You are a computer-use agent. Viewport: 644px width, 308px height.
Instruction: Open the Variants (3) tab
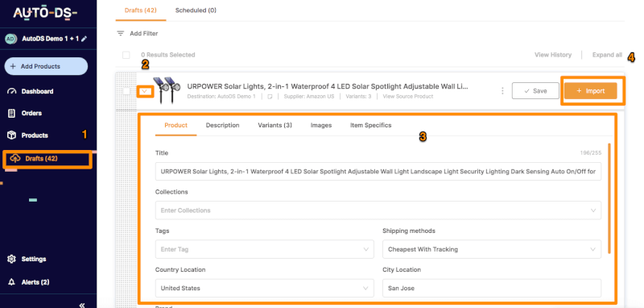[275, 125]
